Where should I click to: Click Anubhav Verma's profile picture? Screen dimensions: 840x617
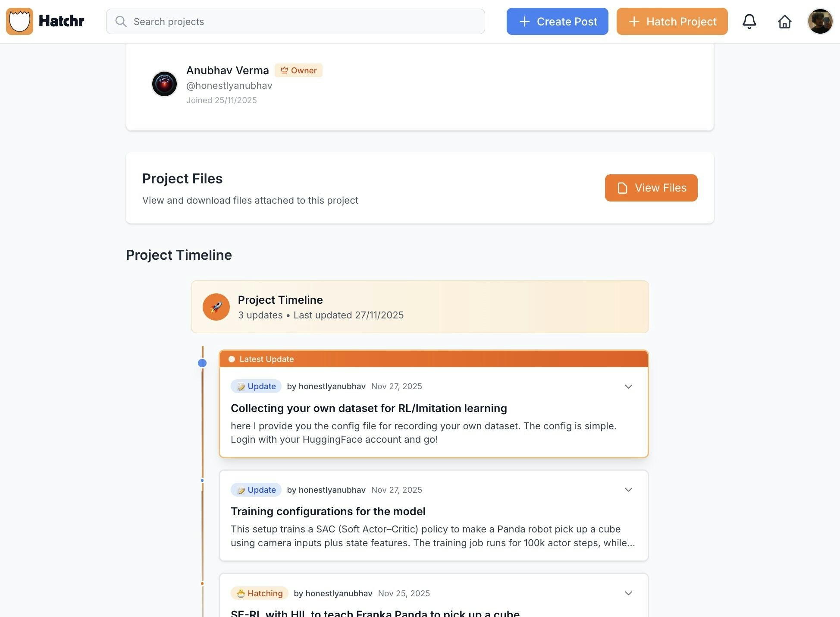pyautogui.click(x=164, y=84)
